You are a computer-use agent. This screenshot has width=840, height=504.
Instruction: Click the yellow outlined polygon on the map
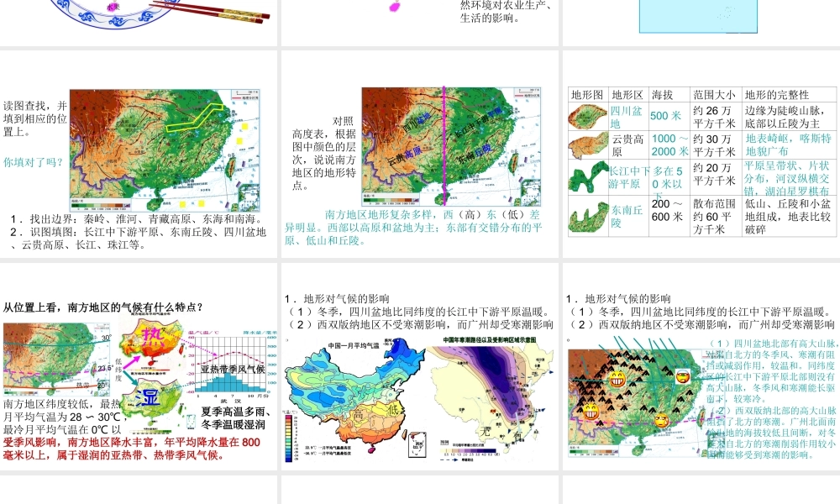tap(195, 118)
